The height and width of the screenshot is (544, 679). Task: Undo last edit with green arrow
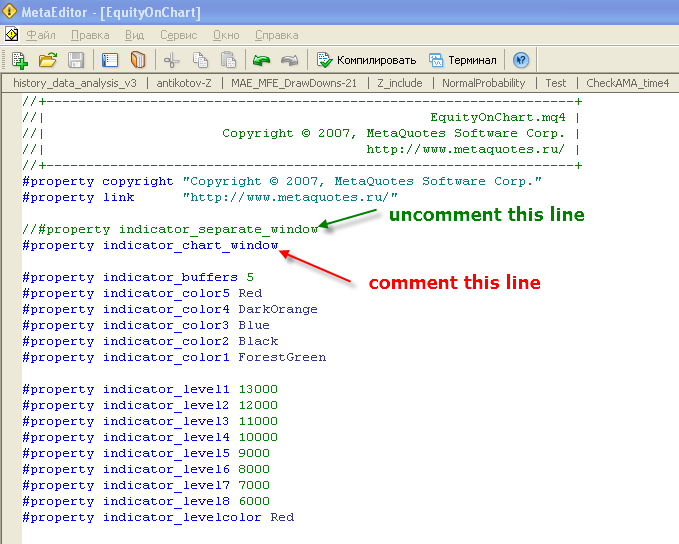(261, 60)
